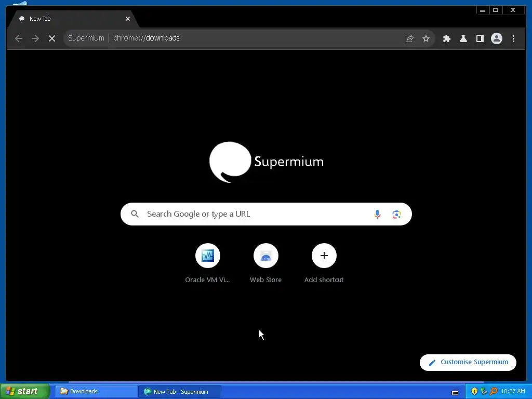Close the Supermium window
532x399 pixels.
tap(513, 10)
